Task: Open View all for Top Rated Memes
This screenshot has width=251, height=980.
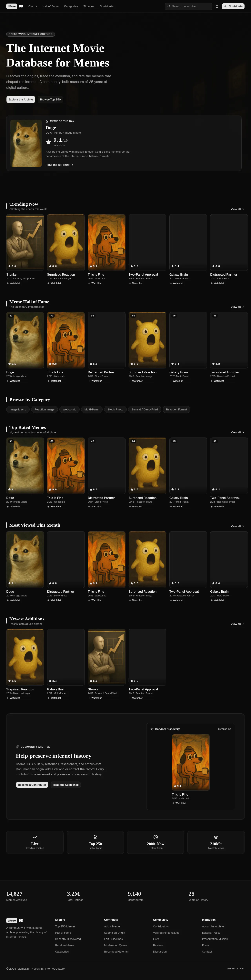Action: tap(237, 433)
